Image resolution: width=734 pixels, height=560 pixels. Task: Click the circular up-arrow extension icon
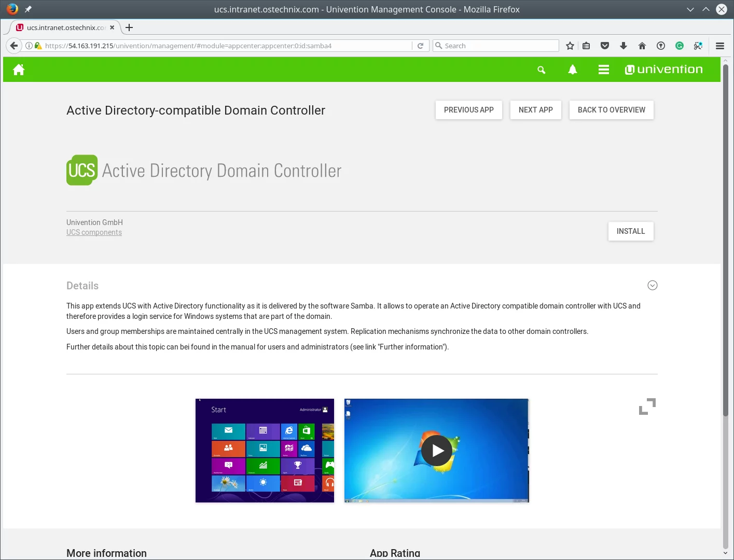pos(661,46)
